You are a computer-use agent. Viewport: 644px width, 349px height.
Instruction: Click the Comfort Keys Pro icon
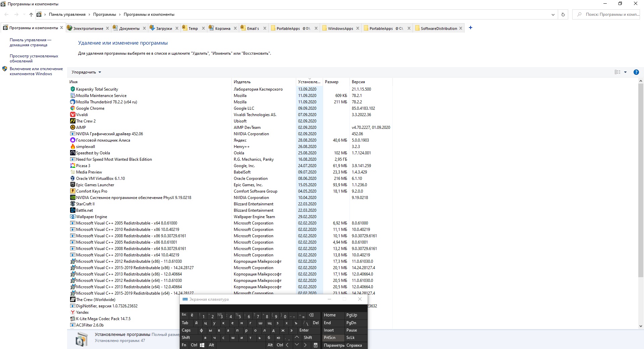[x=72, y=191]
